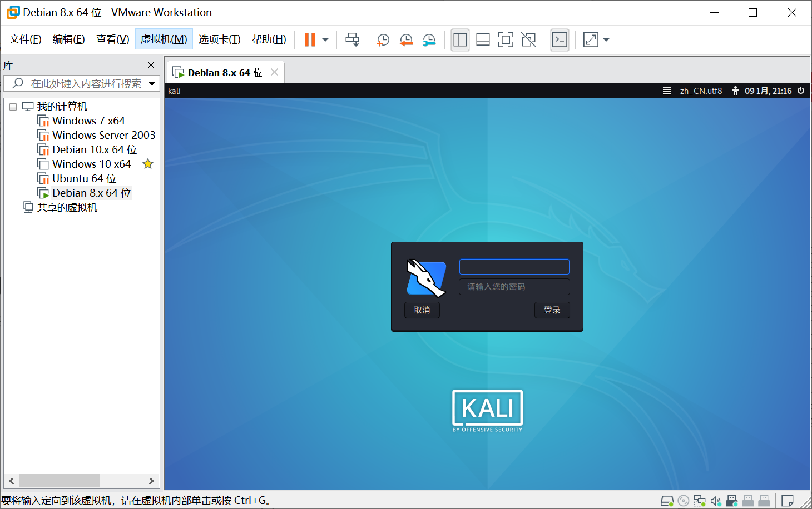812x509 pixels.
Task: Open the Kali power menu icon
Action: click(801, 91)
